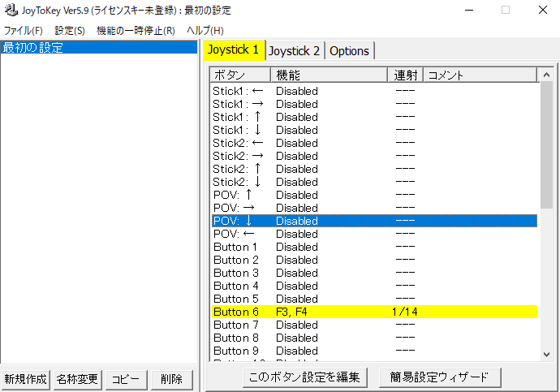Image resolution: width=560 pixels, height=392 pixels.
Task: Click the 連射 column header
Action: click(405, 75)
